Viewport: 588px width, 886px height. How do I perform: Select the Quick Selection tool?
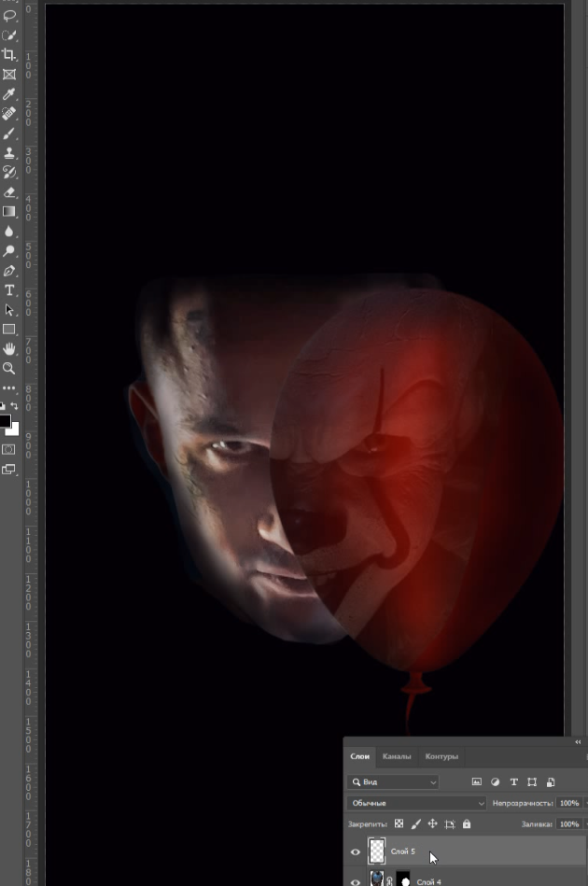9,35
